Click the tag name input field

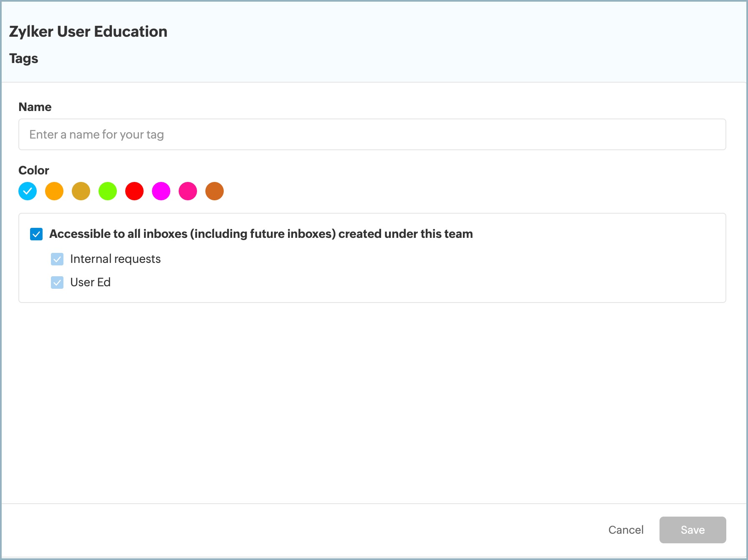(372, 134)
